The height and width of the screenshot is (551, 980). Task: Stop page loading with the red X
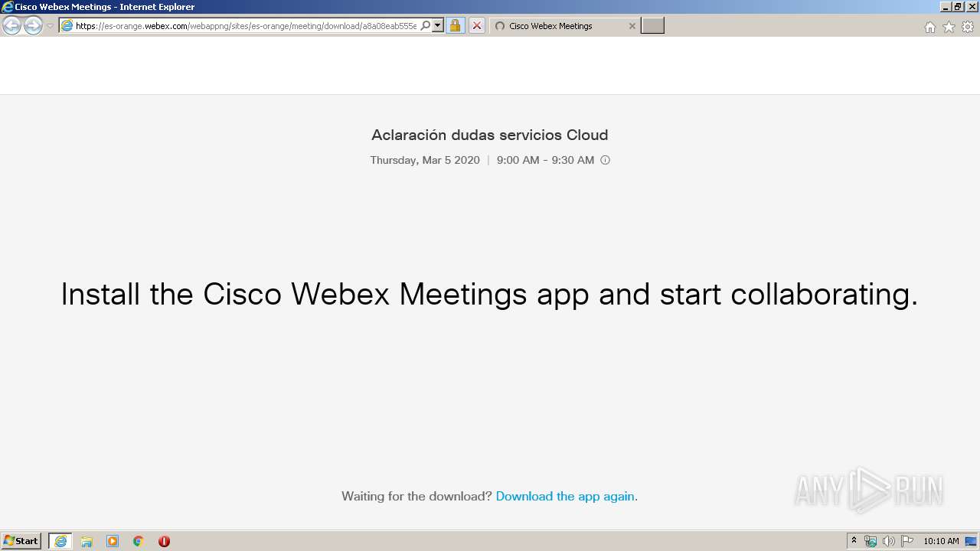476,26
